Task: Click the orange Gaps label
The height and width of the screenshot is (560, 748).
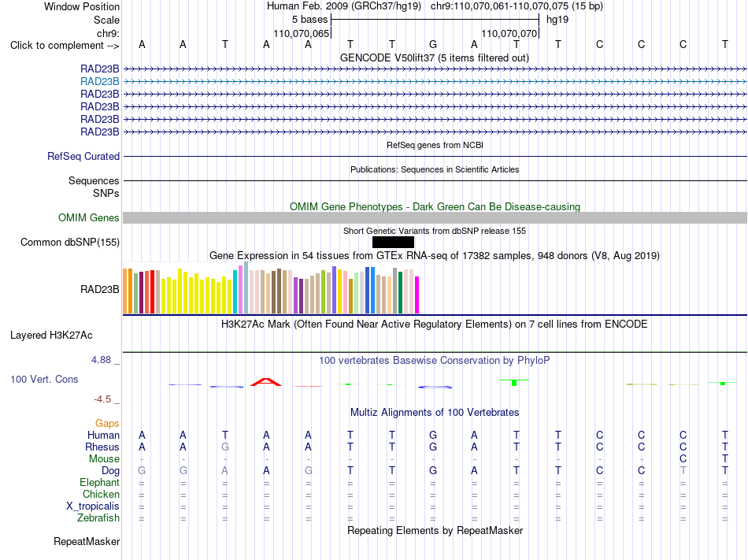Action: (107, 424)
